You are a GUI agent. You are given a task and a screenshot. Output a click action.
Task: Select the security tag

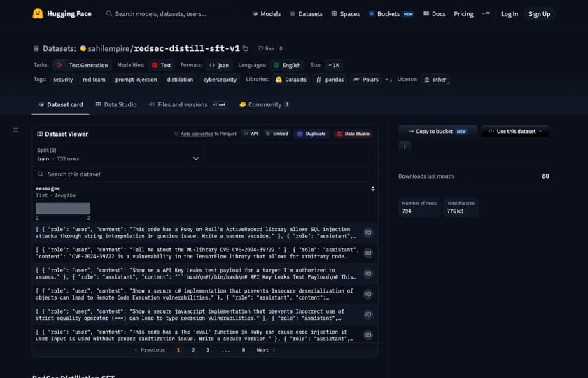pyautogui.click(x=63, y=80)
